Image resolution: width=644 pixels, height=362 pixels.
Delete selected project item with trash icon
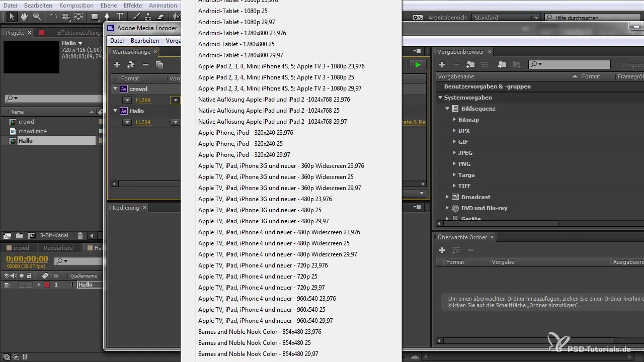pyautogui.click(x=80, y=235)
